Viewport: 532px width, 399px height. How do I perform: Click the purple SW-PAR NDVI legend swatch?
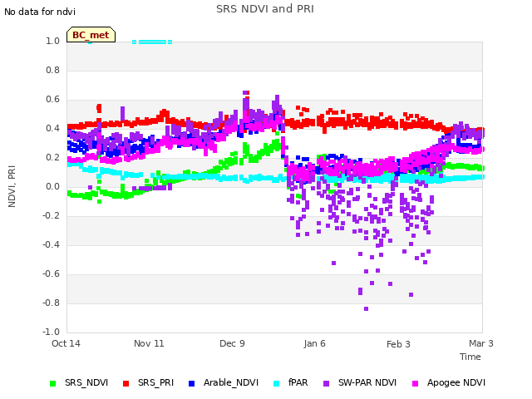[326, 383]
